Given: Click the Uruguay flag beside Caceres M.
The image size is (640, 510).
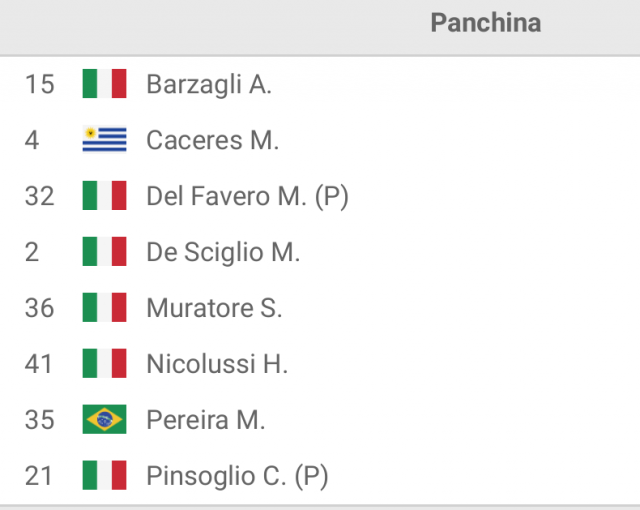Looking at the screenshot, I should pos(104,140).
